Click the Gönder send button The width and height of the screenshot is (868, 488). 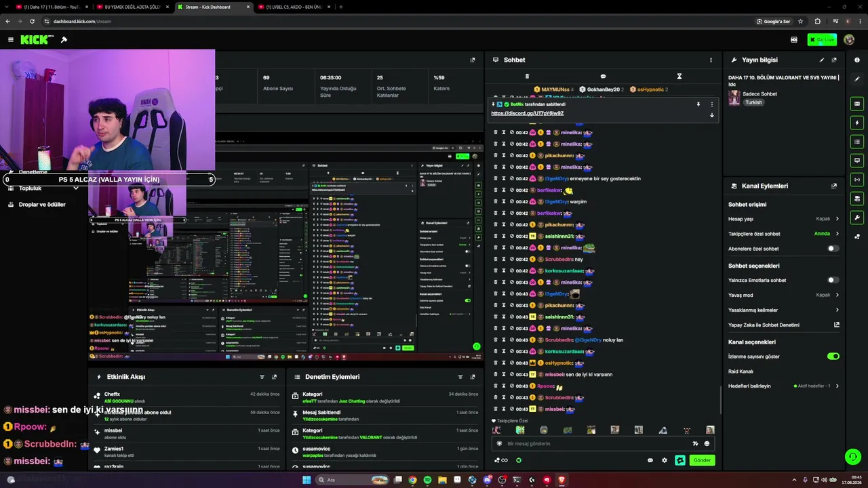[x=702, y=460]
